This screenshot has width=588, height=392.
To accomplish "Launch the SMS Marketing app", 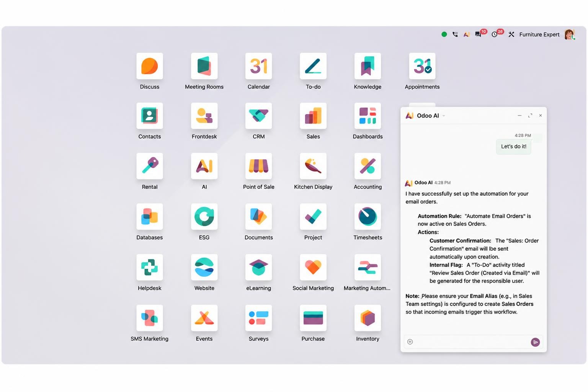I will click(149, 318).
